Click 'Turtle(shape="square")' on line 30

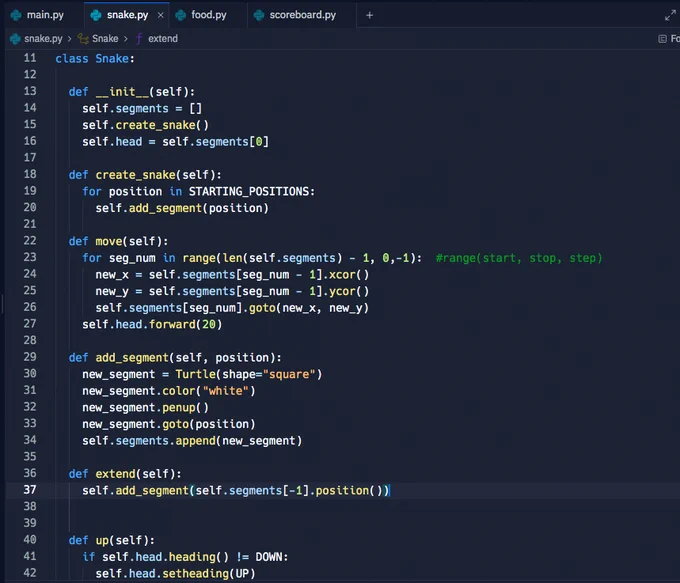(248, 374)
